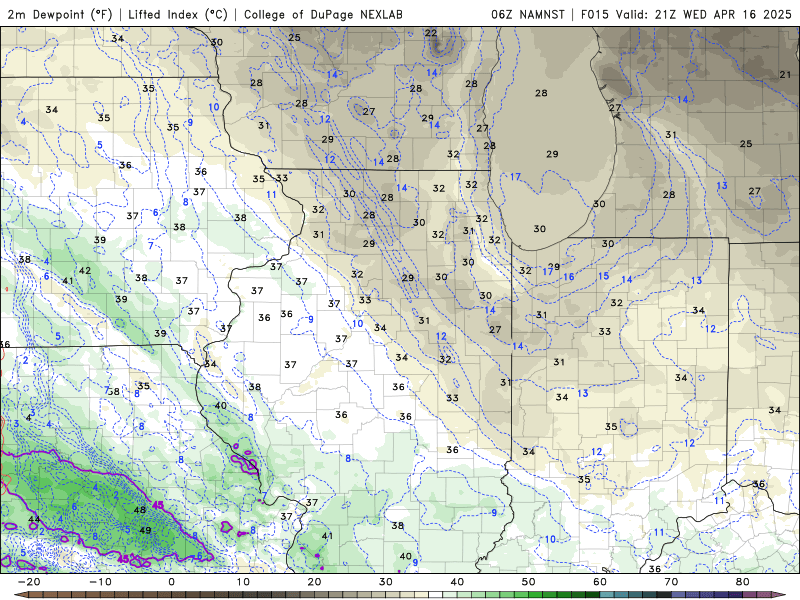
Task: Click the '70' color bar label
Action: (x=671, y=582)
